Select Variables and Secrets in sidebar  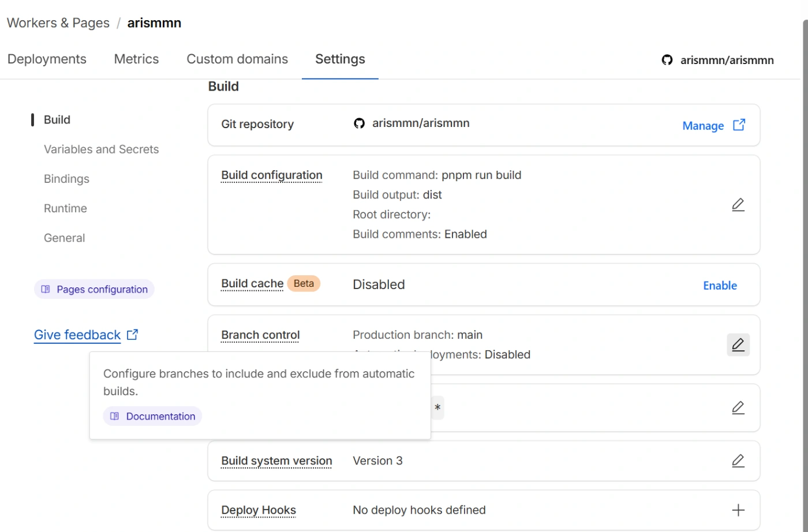pos(101,149)
